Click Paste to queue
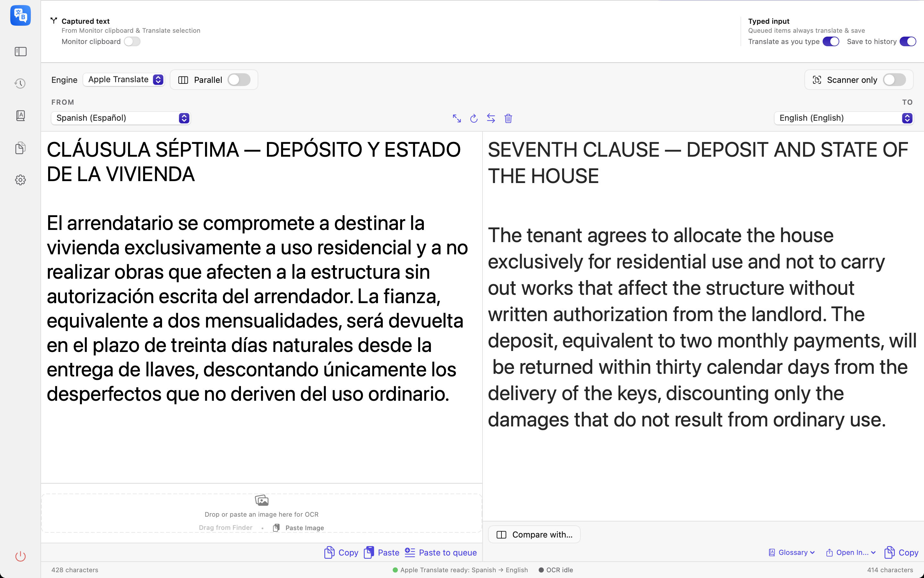The width and height of the screenshot is (924, 578). (441, 552)
